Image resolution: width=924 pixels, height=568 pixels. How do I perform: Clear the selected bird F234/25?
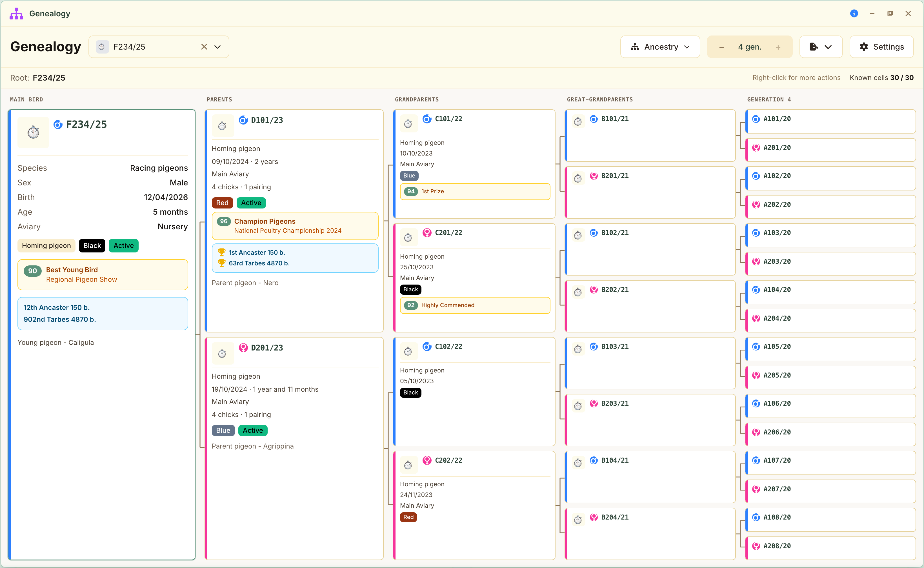tap(204, 46)
